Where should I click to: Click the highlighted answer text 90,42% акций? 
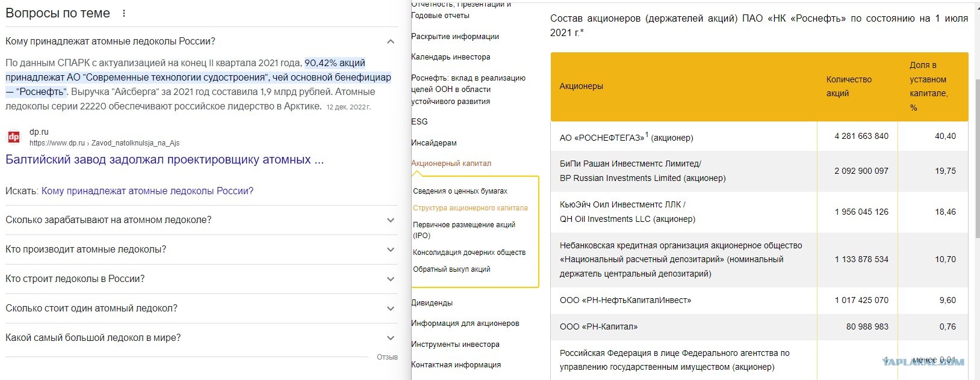tap(335, 63)
